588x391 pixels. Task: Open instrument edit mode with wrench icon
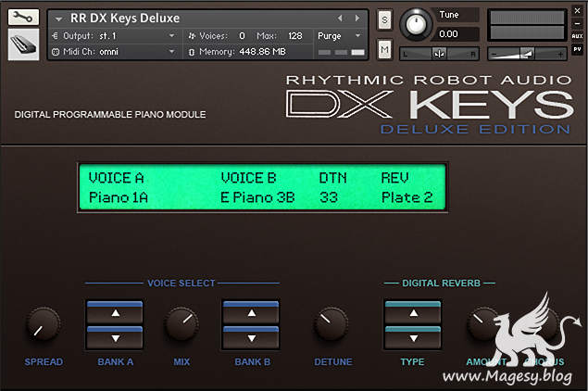tap(23, 18)
